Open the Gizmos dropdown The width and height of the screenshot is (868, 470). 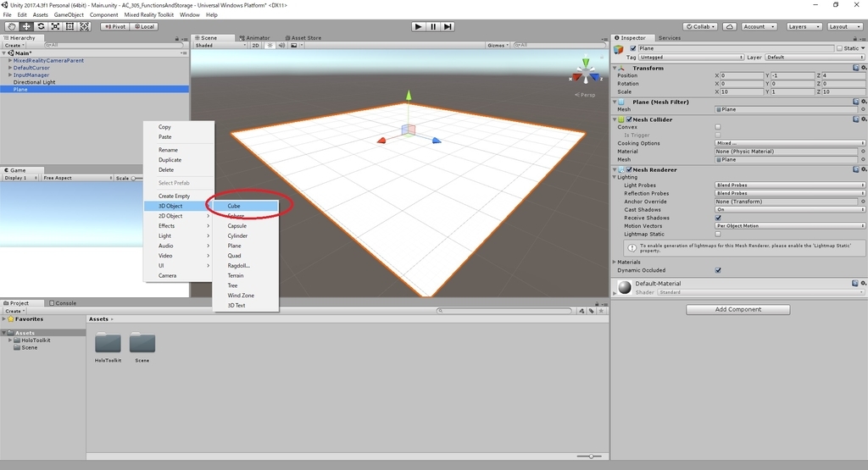498,46
